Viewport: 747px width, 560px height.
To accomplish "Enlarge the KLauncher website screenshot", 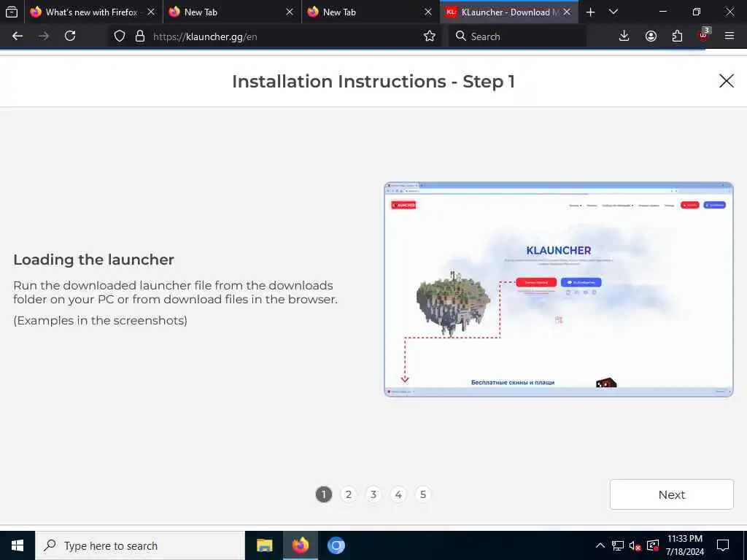I will 559,289.
